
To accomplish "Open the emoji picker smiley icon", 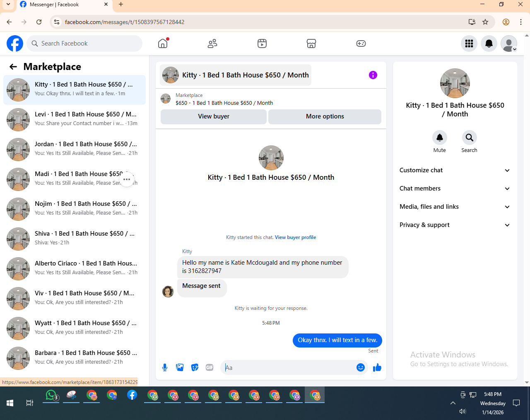I will click(x=361, y=367).
